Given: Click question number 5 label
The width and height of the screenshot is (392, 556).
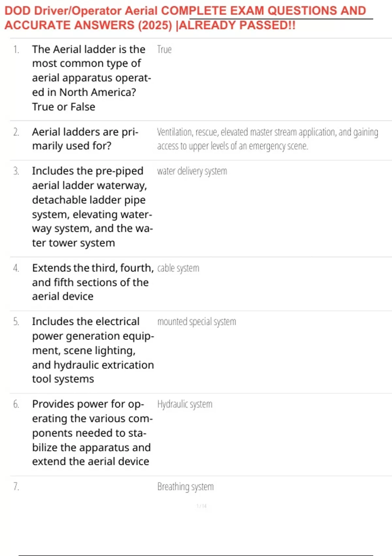Looking at the screenshot, I should pos(16,322).
